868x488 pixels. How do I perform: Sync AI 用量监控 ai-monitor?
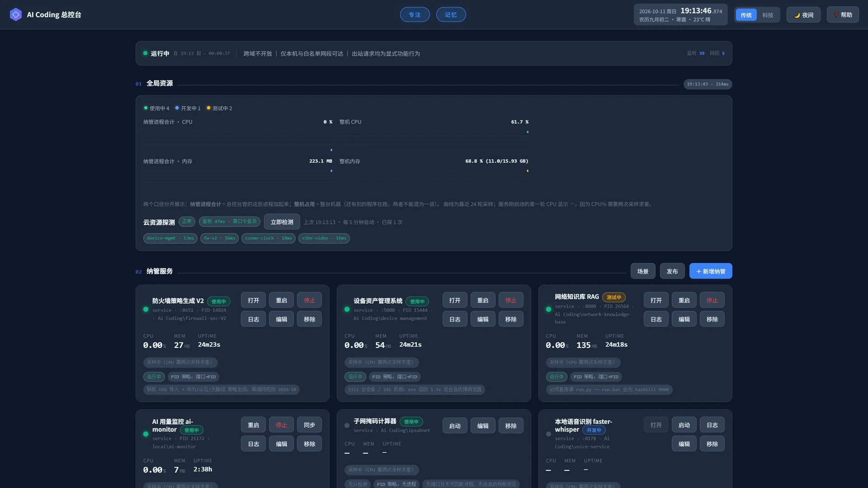(x=309, y=425)
